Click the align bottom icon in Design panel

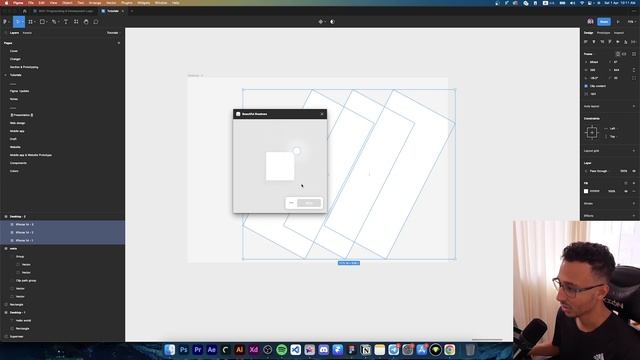point(625,42)
